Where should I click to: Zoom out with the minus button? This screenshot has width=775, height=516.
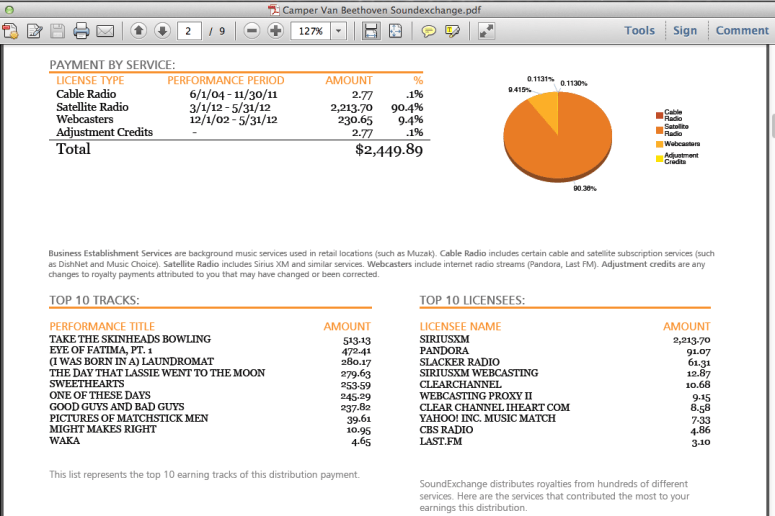click(x=251, y=31)
